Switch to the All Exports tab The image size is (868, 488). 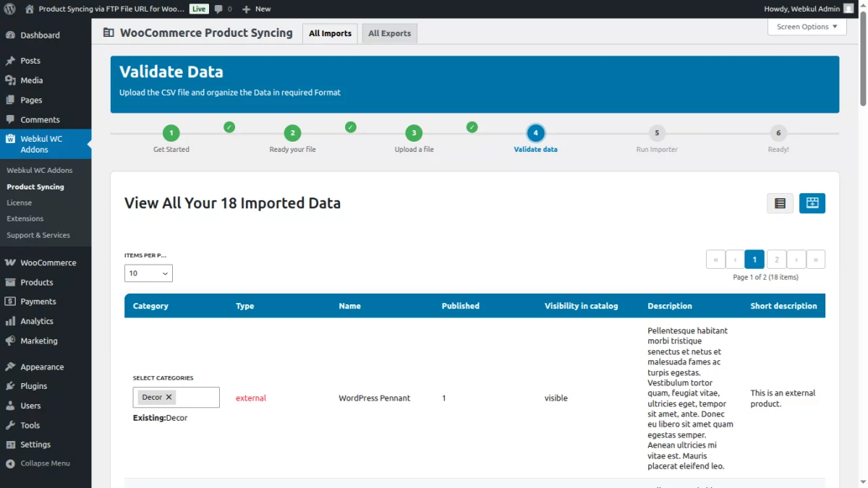(x=389, y=33)
